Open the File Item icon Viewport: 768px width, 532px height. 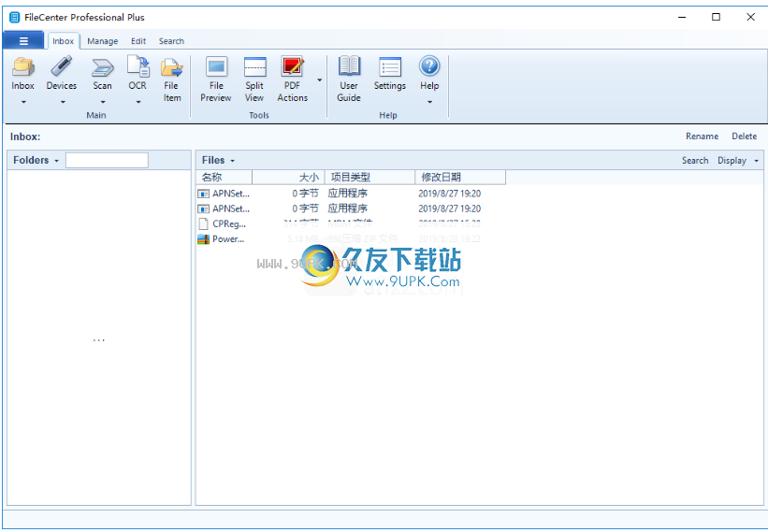[x=171, y=67]
